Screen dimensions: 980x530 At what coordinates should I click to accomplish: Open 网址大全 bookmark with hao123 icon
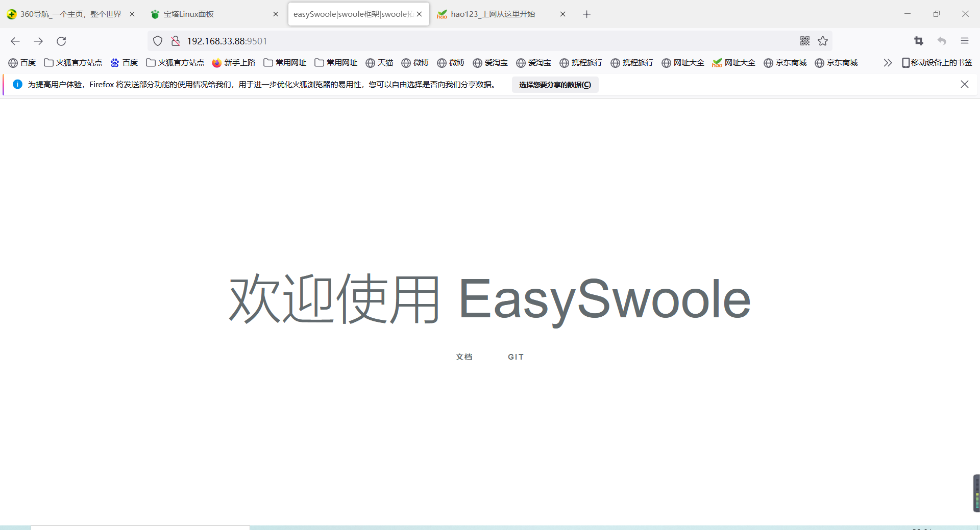(734, 63)
